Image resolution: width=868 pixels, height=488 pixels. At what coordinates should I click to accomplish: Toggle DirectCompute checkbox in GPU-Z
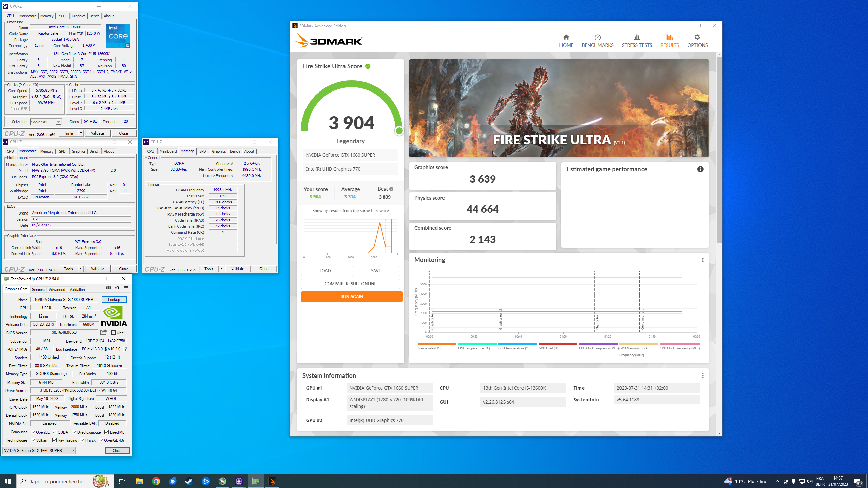[x=74, y=432]
